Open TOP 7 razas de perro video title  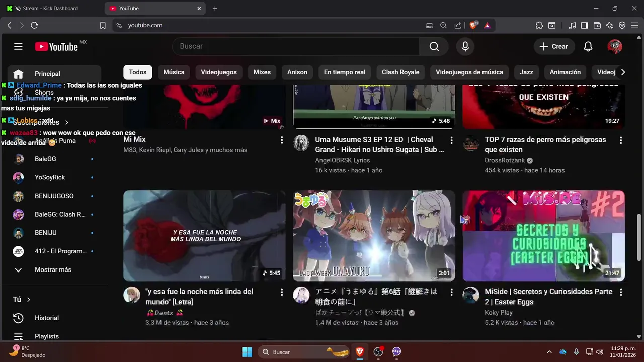pyautogui.click(x=545, y=144)
